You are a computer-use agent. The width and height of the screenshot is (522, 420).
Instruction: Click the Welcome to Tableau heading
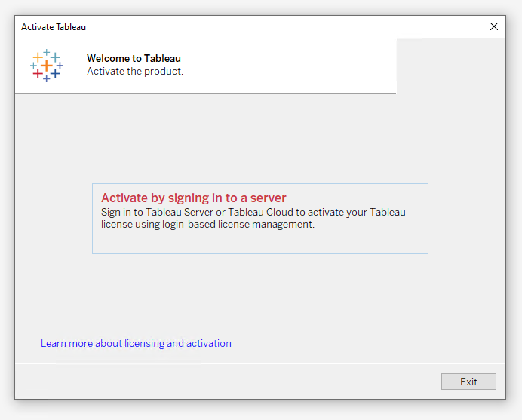click(134, 58)
